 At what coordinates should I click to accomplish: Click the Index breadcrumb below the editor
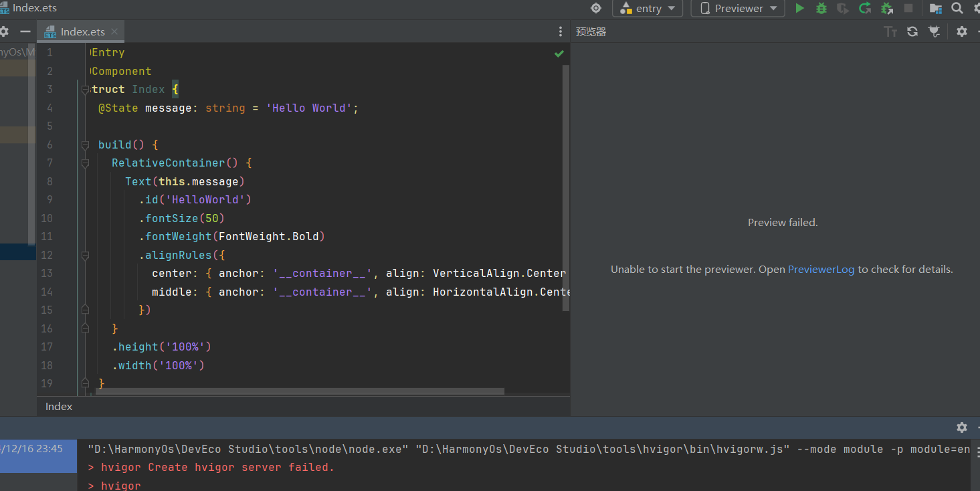pyautogui.click(x=59, y=406)
